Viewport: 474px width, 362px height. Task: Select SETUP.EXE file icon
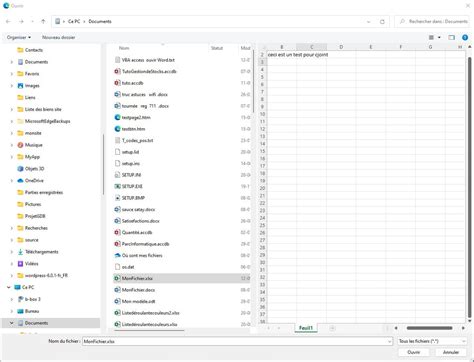click(117, 186)
